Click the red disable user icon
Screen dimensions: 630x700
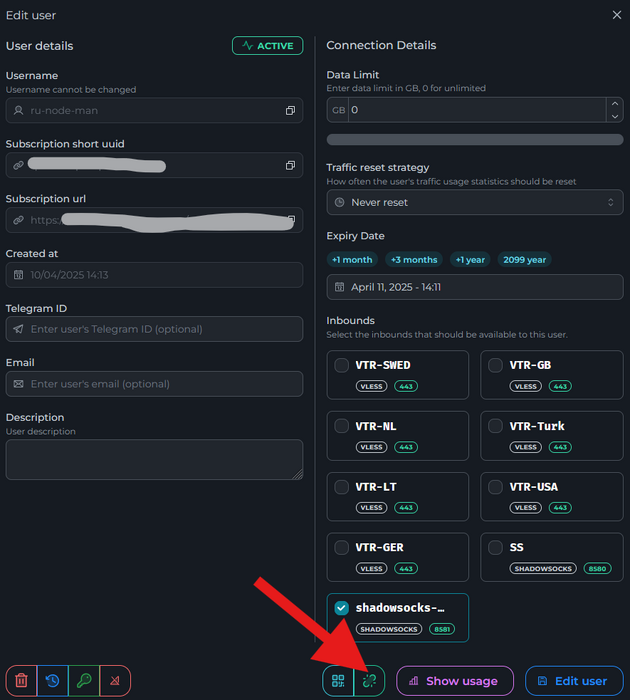pos(115,681)
